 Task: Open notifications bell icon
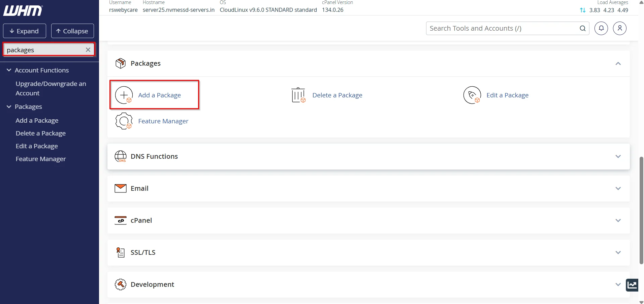601,28
